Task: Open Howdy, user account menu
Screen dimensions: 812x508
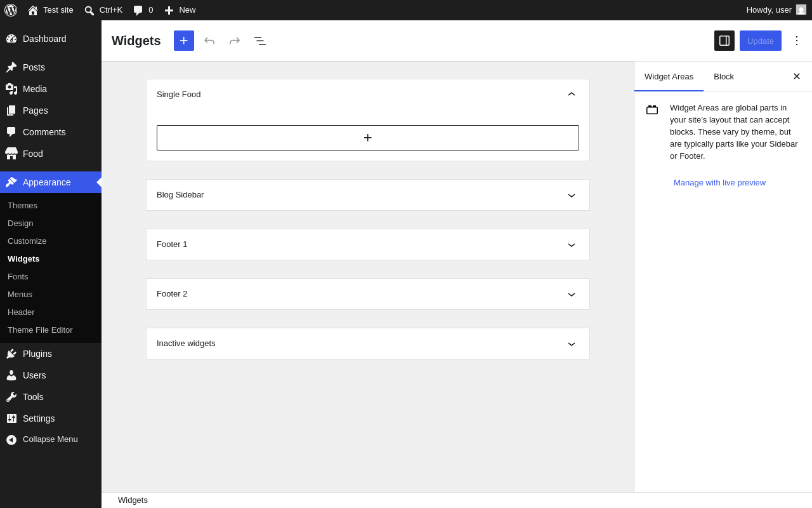Action: pos(776,10)
